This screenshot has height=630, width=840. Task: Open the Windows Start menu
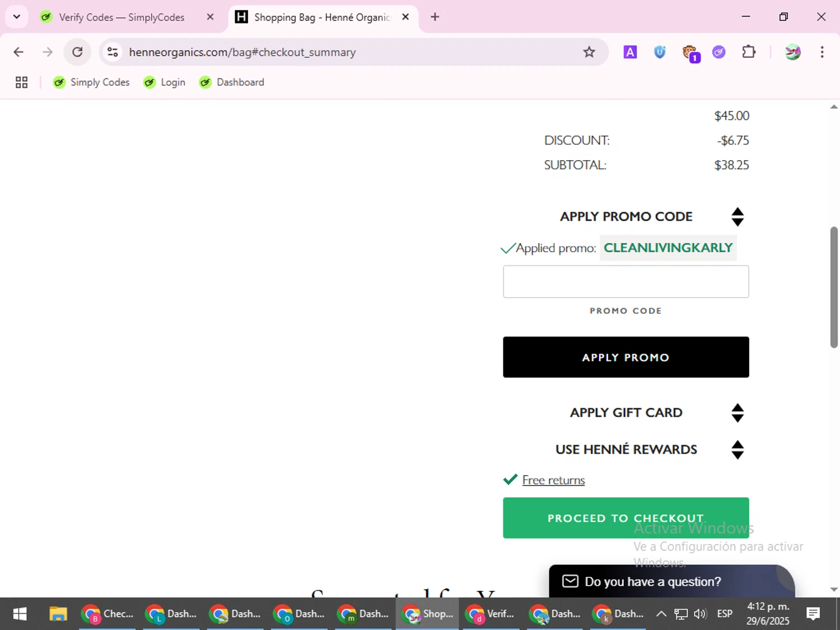coord(20,614)
